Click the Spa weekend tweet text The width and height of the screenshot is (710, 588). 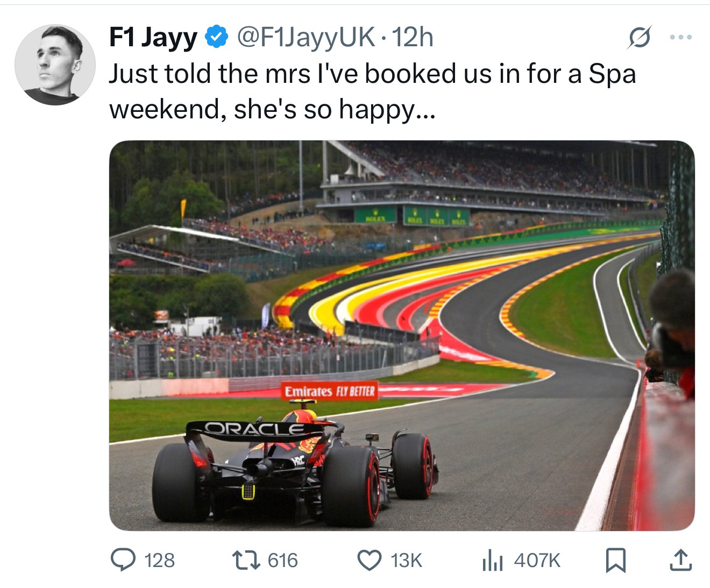[372, 91]
